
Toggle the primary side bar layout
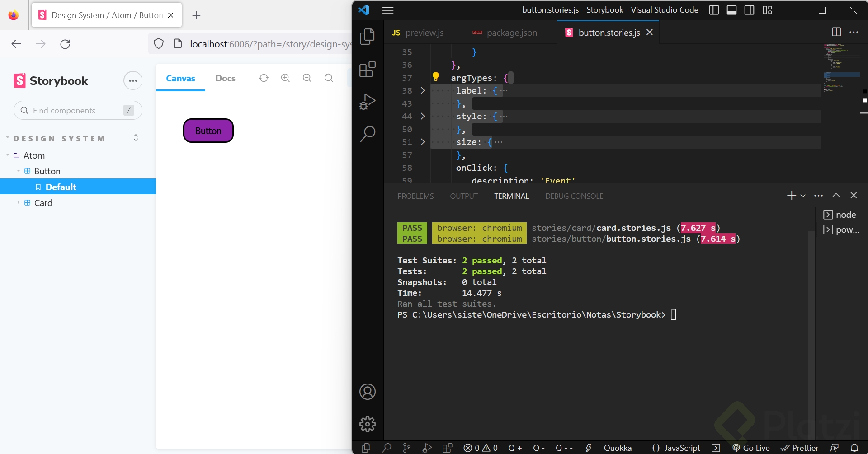(714, 10)
